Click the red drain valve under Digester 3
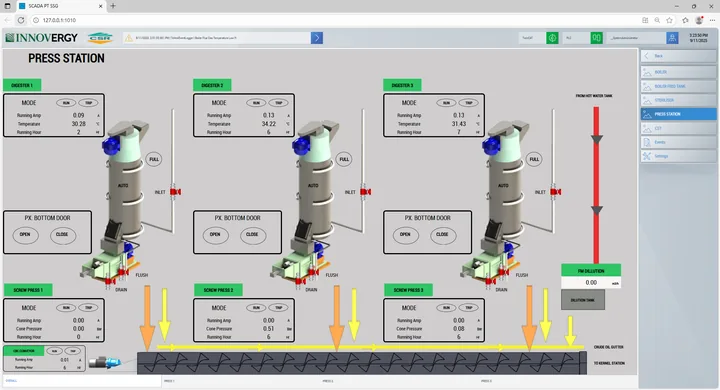The height and width of the screenshot is (390, 720). click(490, 281)
